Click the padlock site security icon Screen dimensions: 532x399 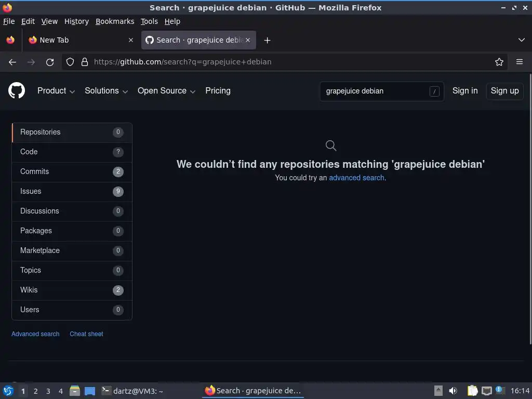(x=85, y=62)
